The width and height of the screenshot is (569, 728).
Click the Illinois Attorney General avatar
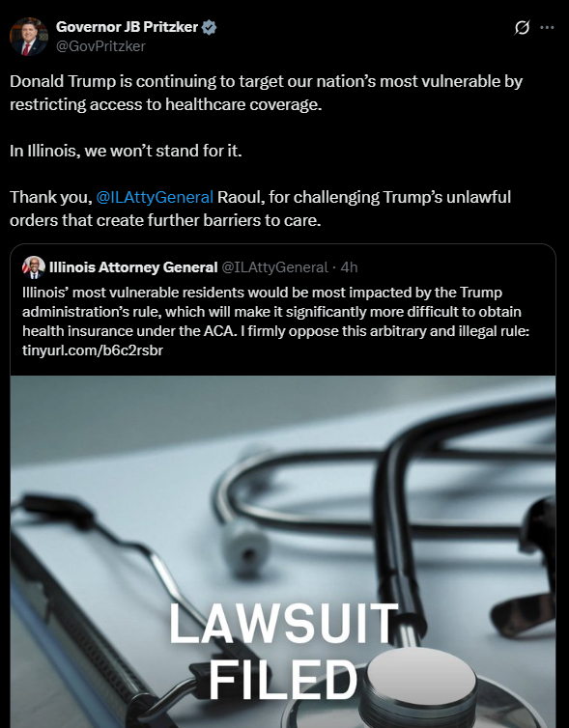click(x=34, y=267)
